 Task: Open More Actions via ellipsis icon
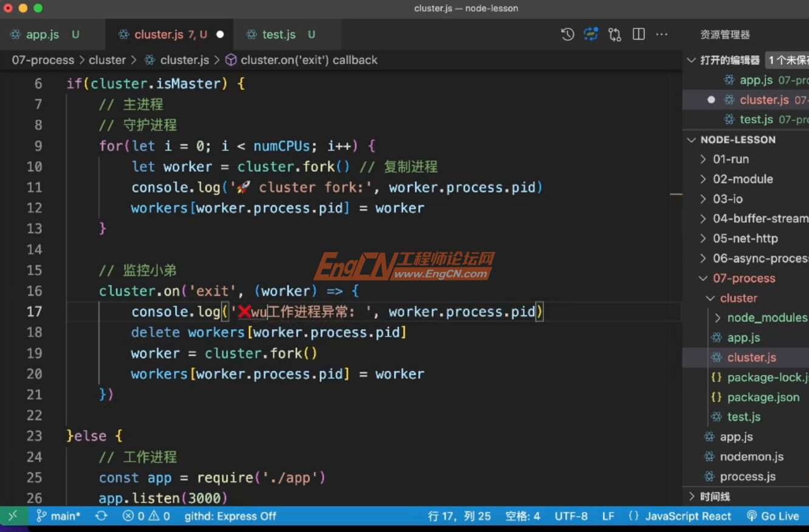(x=661, y=35)
